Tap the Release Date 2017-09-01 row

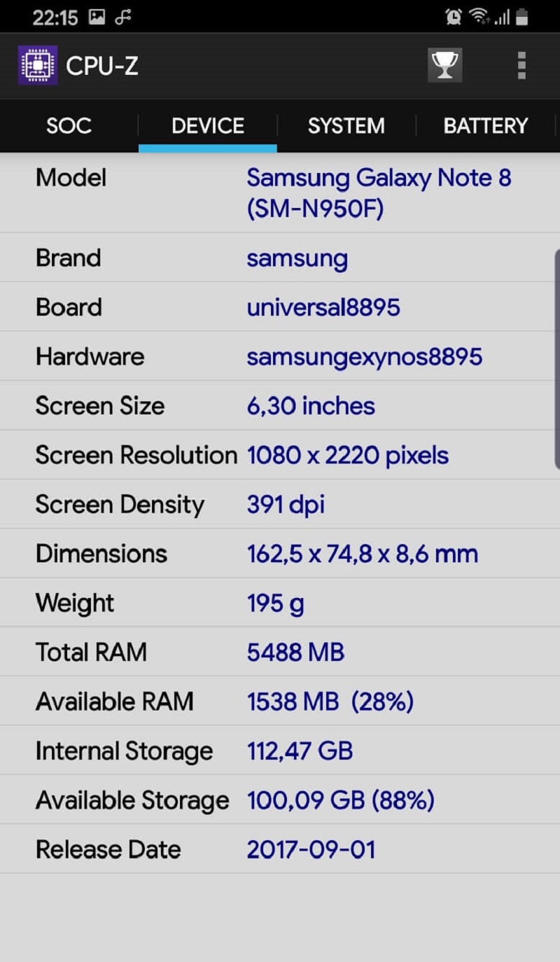click(280, 849)
